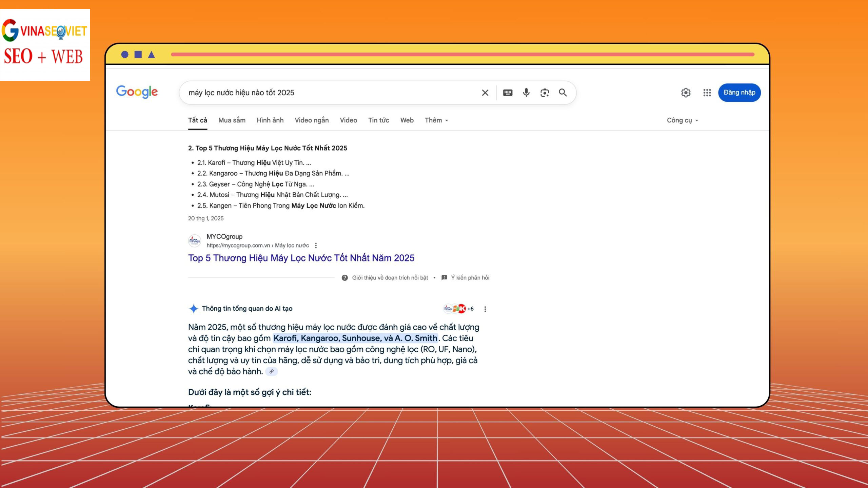The image size is (868, 488).
Task: Click the VINASEOVIET SEO + WEB logo
Action: pos(45,44)
